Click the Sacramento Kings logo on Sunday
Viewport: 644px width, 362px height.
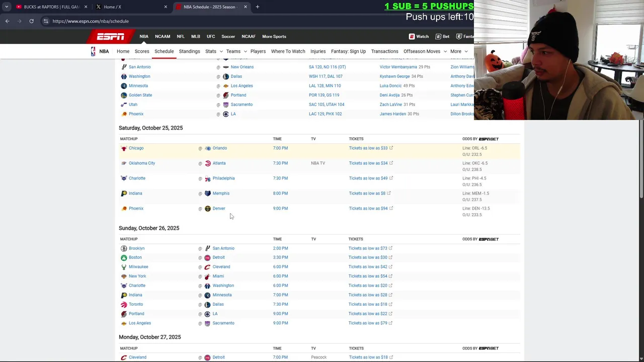[x=208, y=323]
